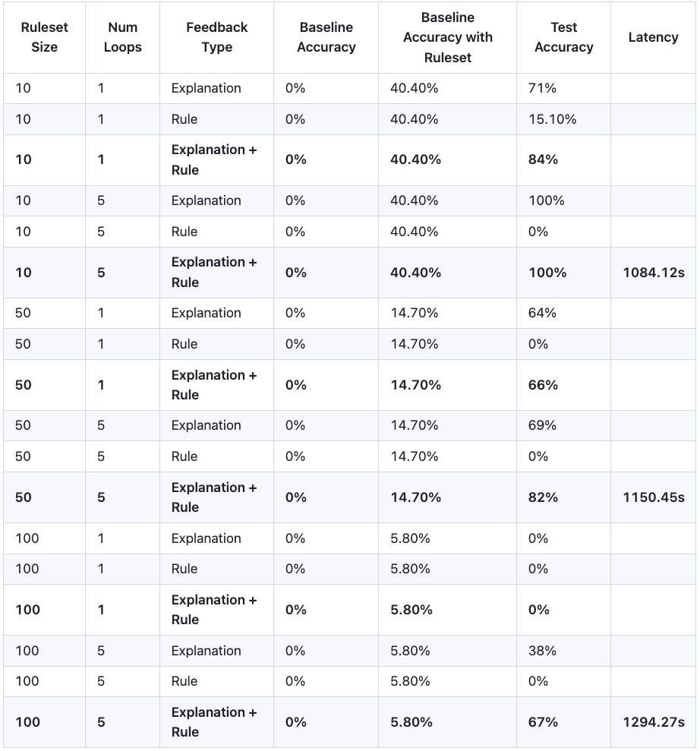Click the 1150.45s latency value
The width and height of the screenshot is (700, 751).
pos(654,497)
